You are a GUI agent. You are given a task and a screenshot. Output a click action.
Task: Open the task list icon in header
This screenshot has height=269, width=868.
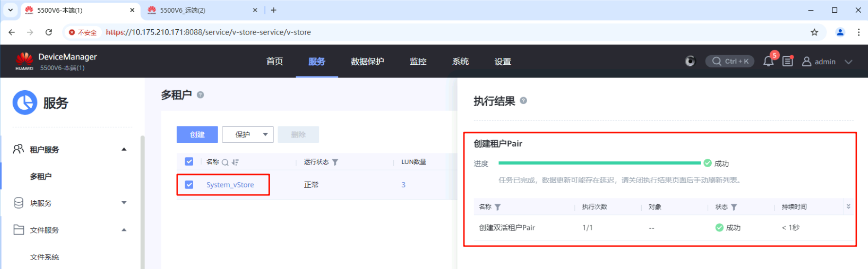tap(788, 61)
